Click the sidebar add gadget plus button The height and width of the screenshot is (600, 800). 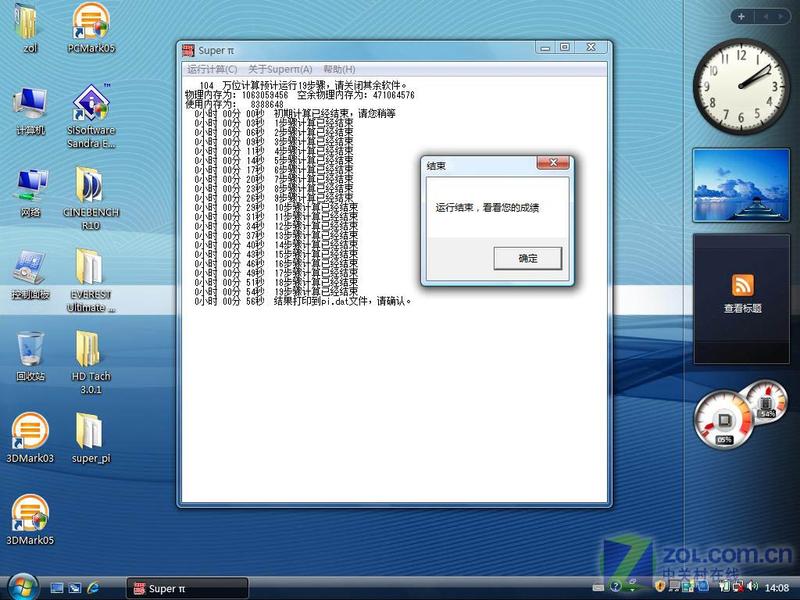(741, 16)
